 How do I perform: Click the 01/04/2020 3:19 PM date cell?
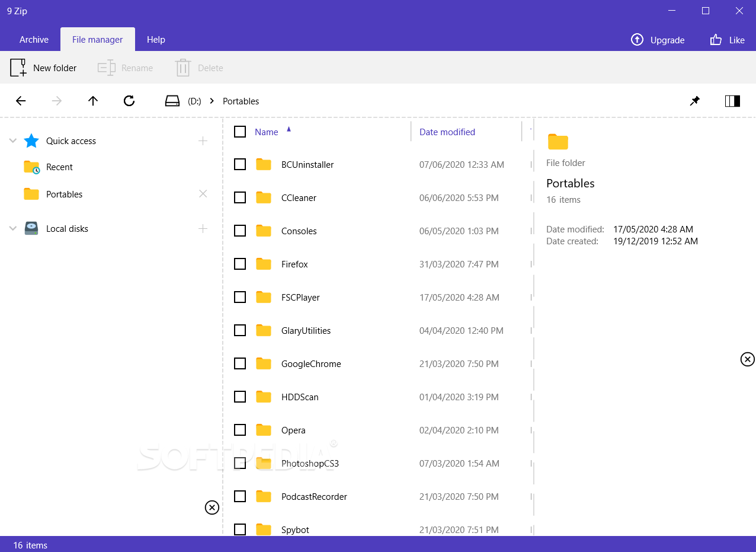[459, 397]
